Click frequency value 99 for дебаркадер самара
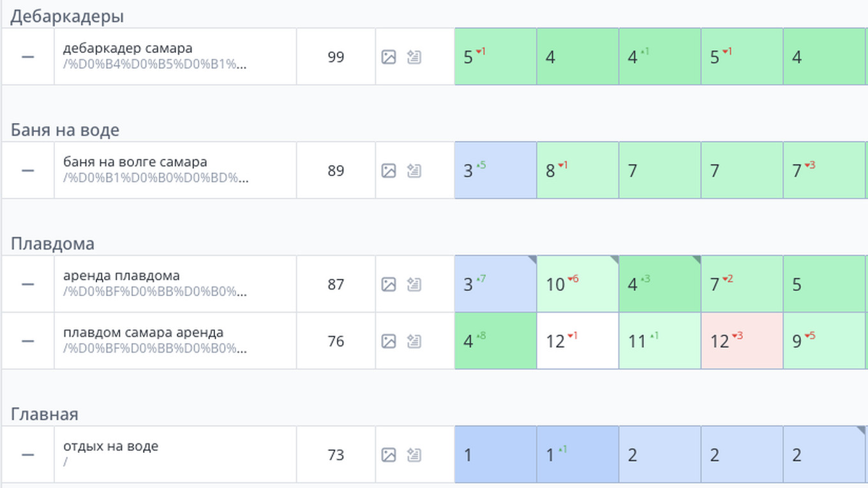 336,57
